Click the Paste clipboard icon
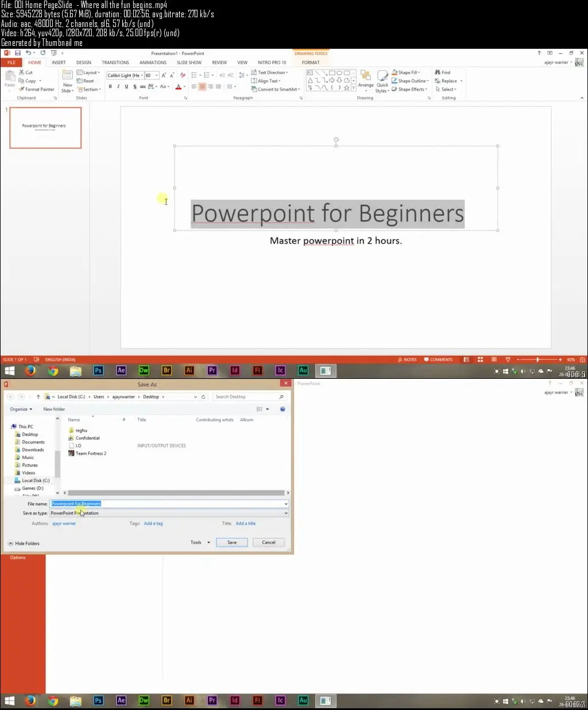 (10, 76)
